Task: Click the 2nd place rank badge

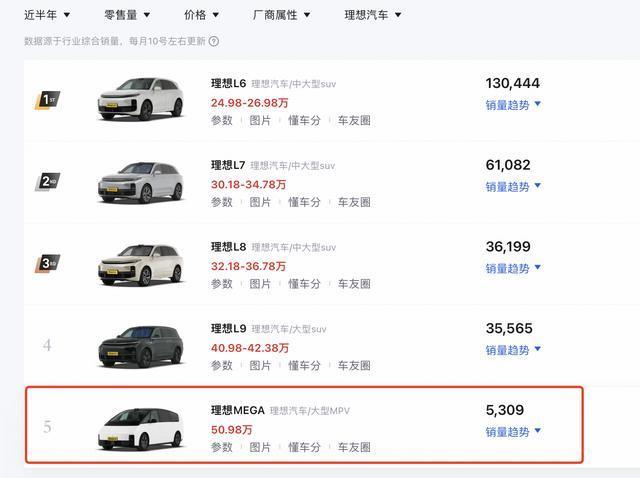Action: (x=47, y=182)
